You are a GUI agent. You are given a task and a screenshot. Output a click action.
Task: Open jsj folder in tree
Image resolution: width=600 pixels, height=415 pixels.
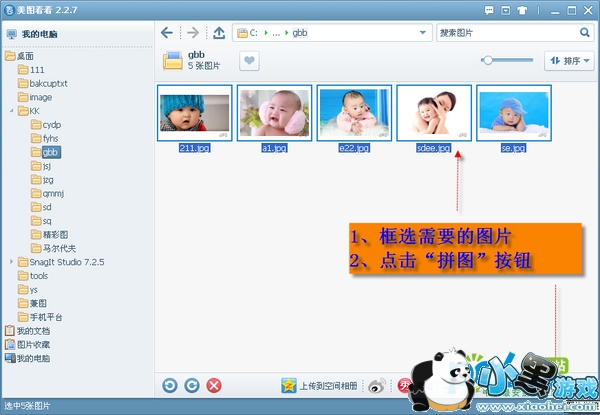click(41, 166)
